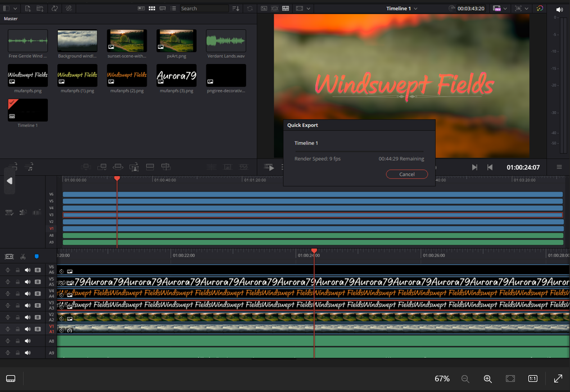
Task: Click the Smart Insert icon
Action: coord(86,167)
